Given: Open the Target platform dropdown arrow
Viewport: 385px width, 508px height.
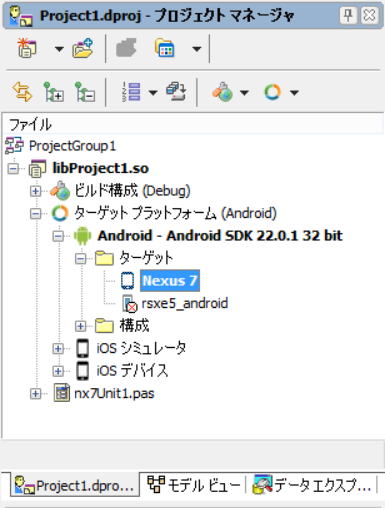Looking at the screenshot, I should [x=294, y=92].
